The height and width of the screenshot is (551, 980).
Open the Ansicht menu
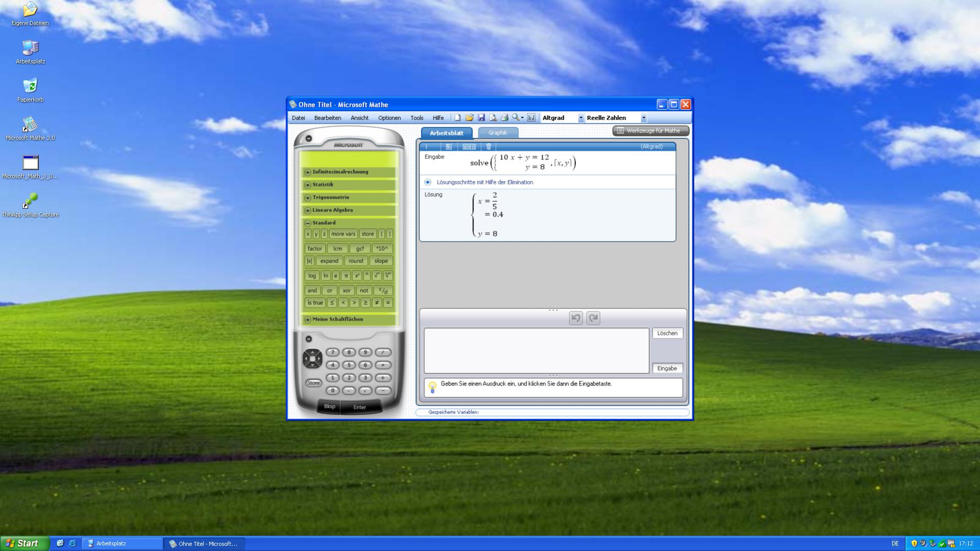[360, 118]
